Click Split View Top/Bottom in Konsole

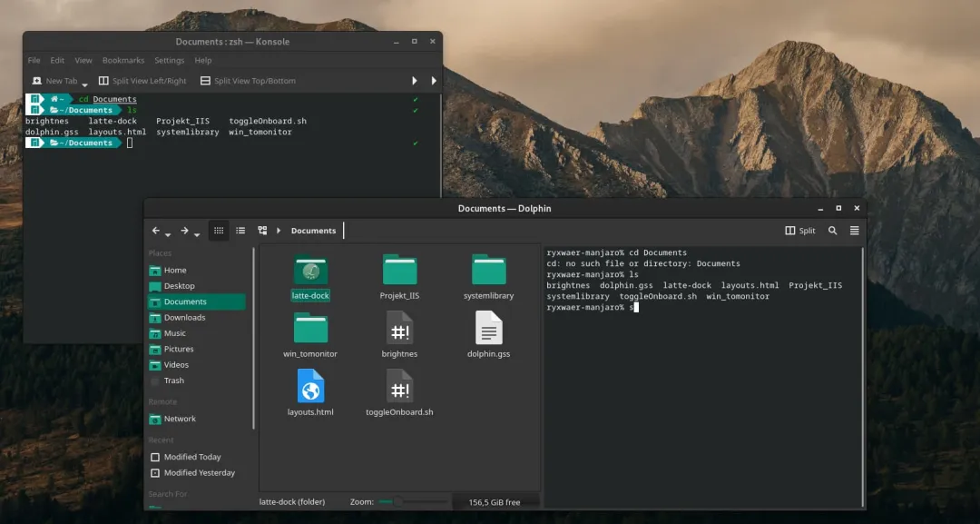(248, 81)
